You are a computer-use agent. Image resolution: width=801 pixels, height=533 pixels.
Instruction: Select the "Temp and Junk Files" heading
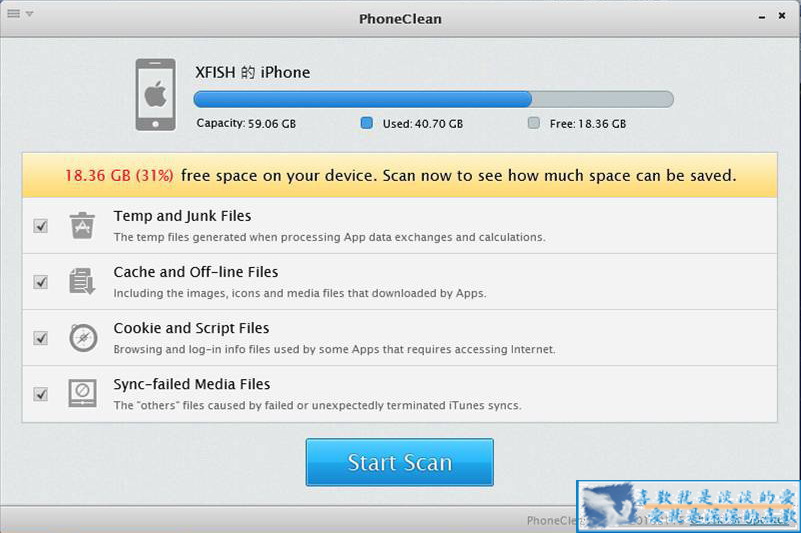pos(182,216)
